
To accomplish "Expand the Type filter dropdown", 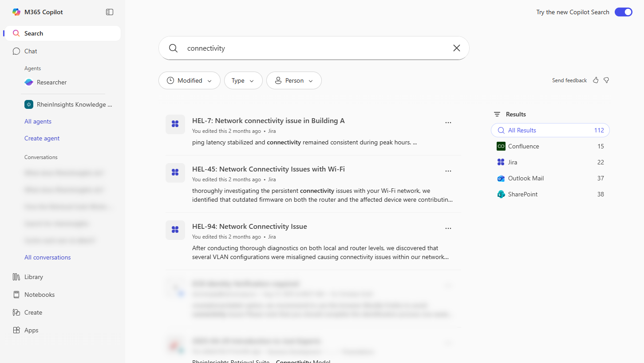I will point(243,80).
